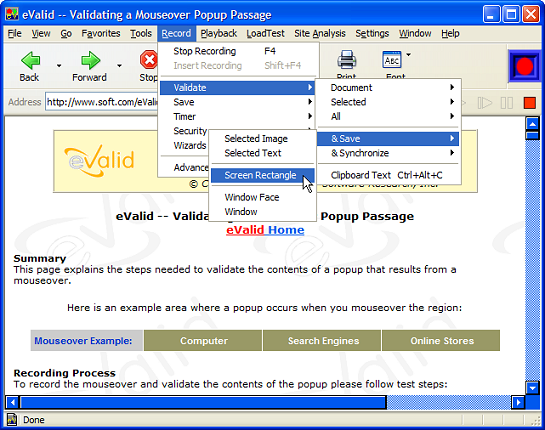Screen dimensions: 545x430
Task: Click the Font Abc toolbar icon
Action: (392, 60)
